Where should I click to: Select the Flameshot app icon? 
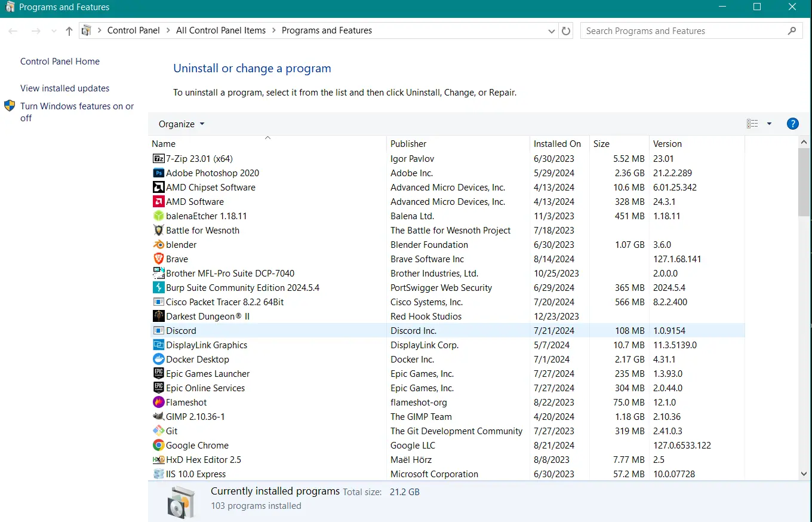158,403
